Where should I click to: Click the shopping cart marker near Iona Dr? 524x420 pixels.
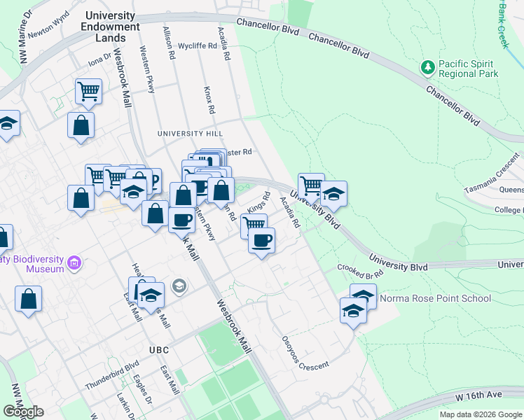(x=88, y=91)
